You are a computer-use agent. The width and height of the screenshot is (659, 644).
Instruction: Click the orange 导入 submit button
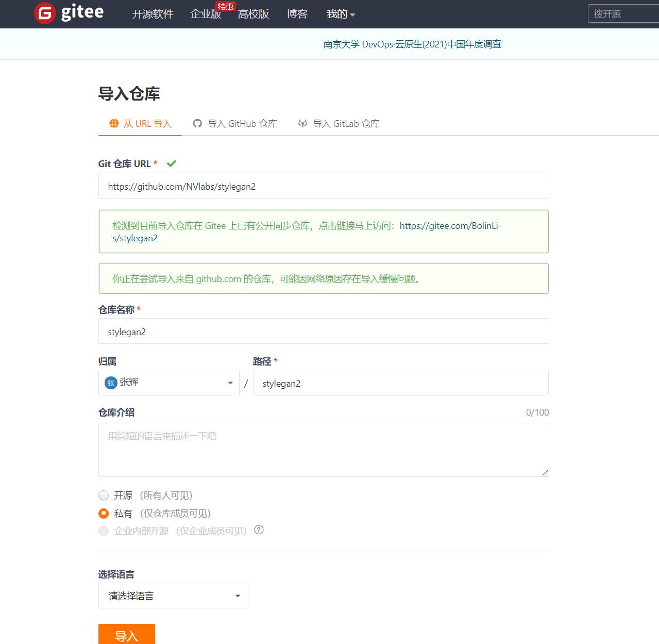click(x=127, y=635)
